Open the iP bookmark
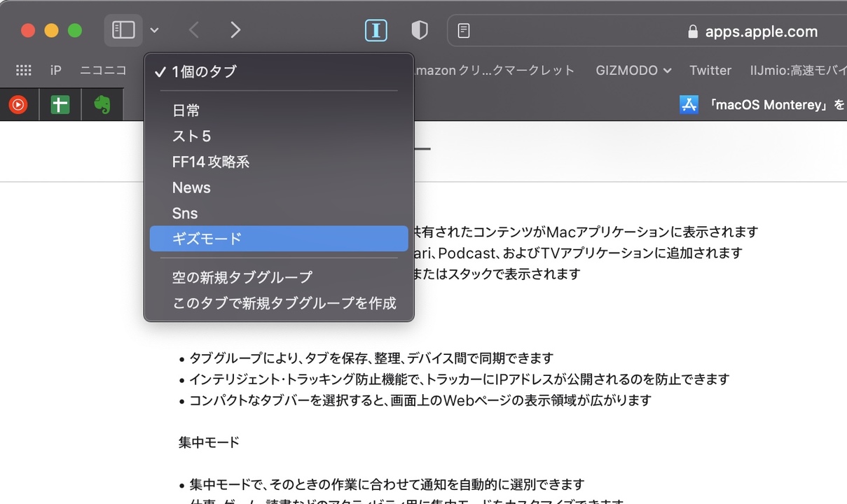The height and width of the screenshot is (504, 847). (56, 70)
